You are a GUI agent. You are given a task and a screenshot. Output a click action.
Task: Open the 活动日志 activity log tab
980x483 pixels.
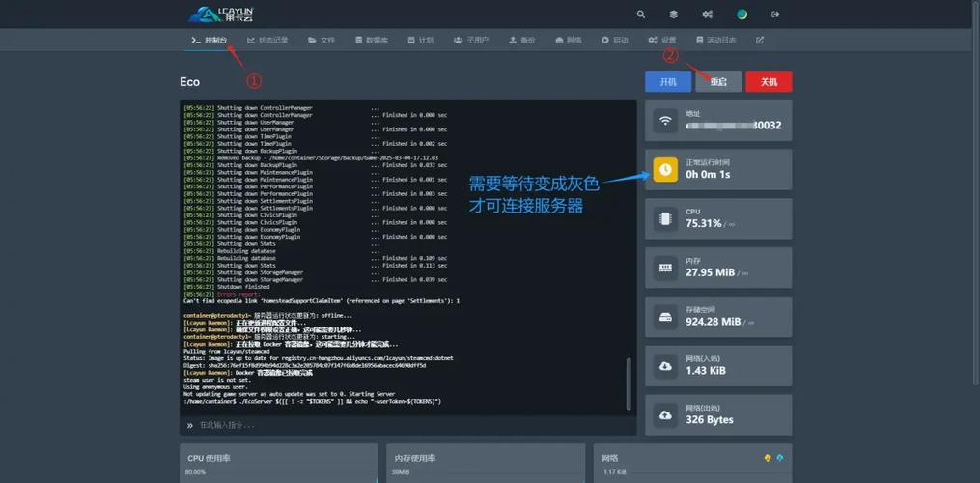tap(715, 40)
